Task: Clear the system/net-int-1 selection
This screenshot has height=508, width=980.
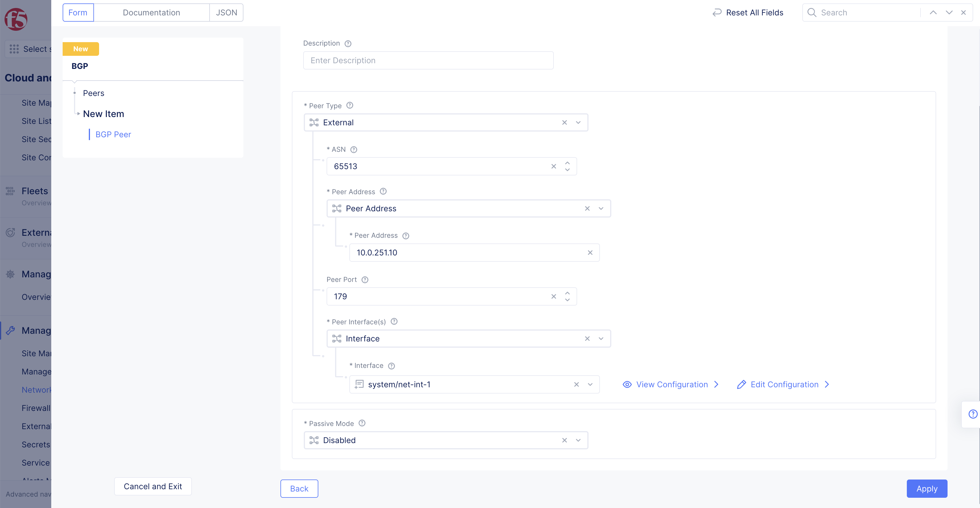Action: coord(576,384)
